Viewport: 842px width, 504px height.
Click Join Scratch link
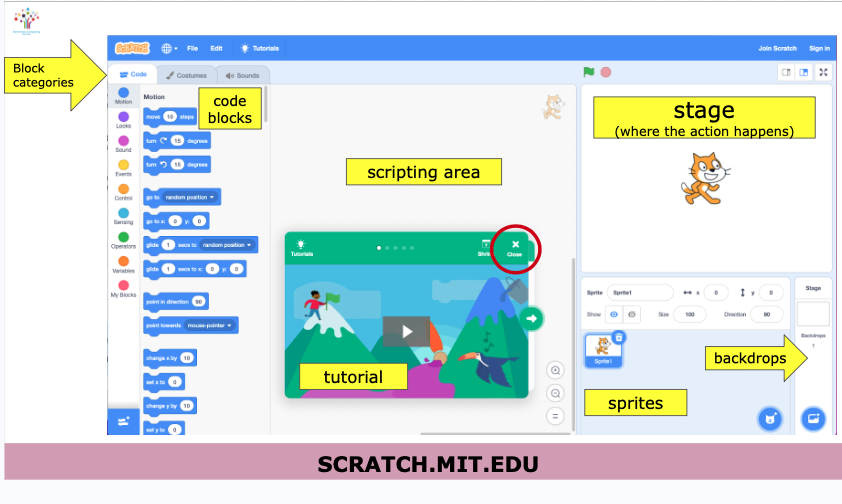(x=777, y=48)
